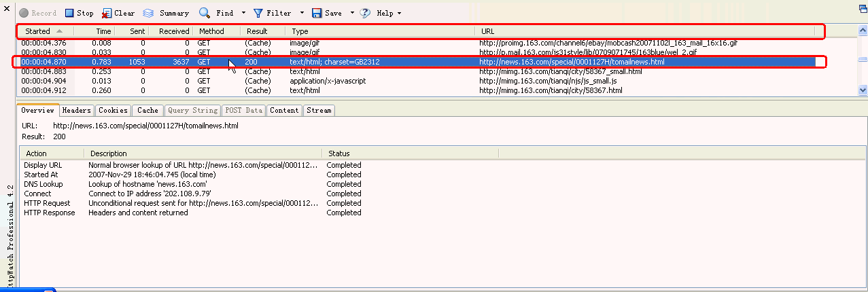Switch to the Overview tab
This screenshot has height=292, width=868.
pos(38,110)
